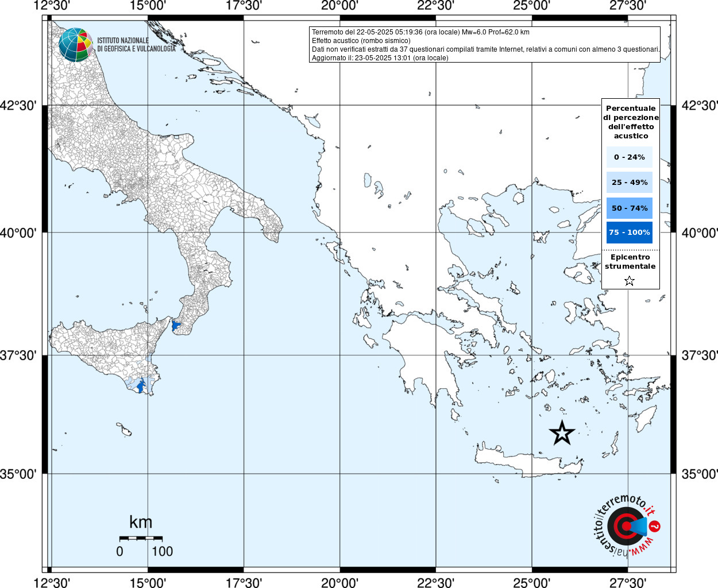Click the legend star under Epicentro strumentale

[x=629, y=281]
